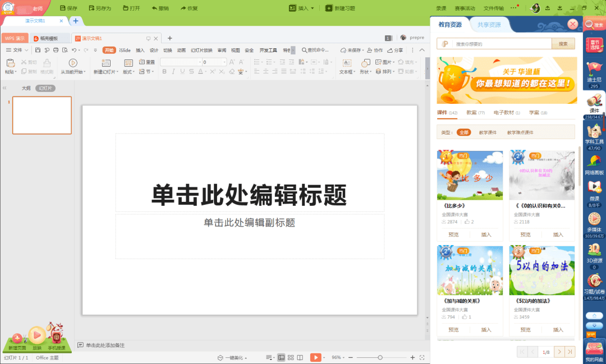Click the zoom slider in status bar
Screen dimensions: 606x364
[380, 357]
